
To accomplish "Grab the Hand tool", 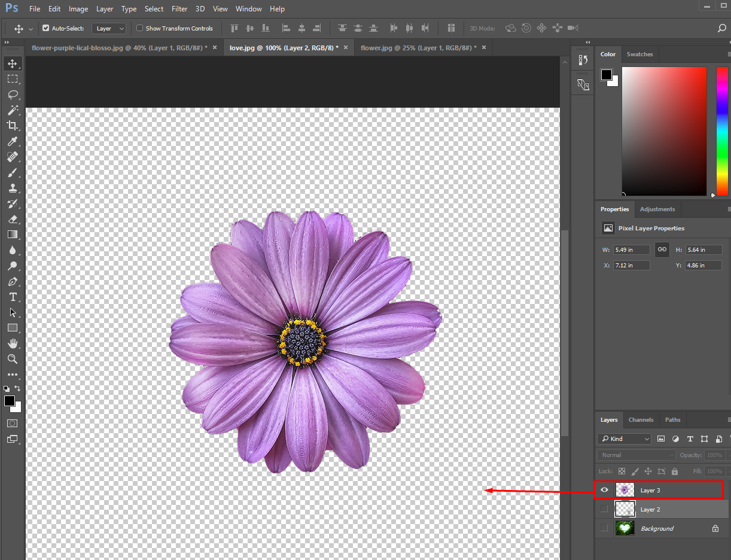I will 13,343.
